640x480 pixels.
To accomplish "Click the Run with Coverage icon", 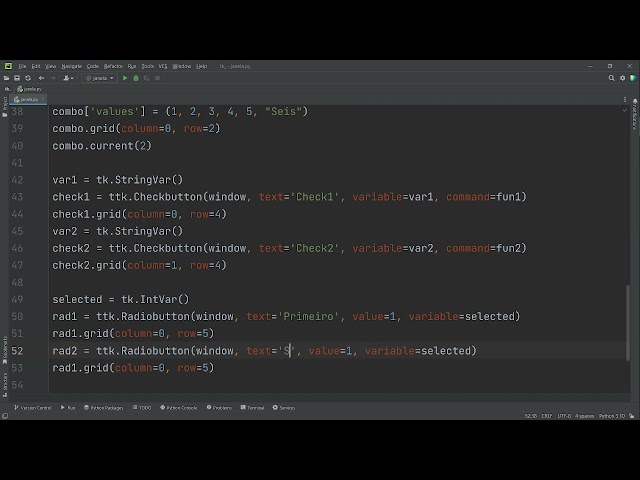I will 147,78.
